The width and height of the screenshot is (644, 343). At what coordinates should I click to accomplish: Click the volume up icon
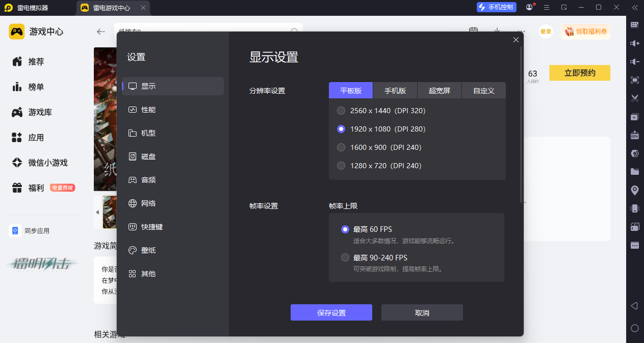coord(635,43)
